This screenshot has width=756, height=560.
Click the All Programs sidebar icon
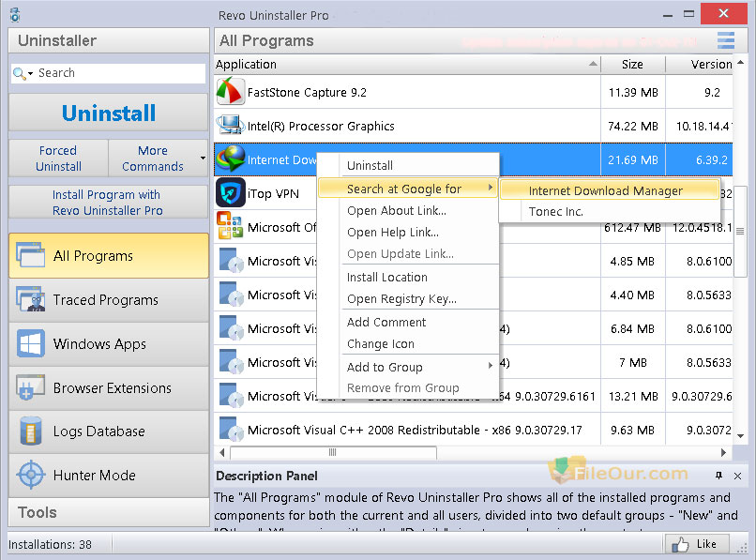point(30,255)
